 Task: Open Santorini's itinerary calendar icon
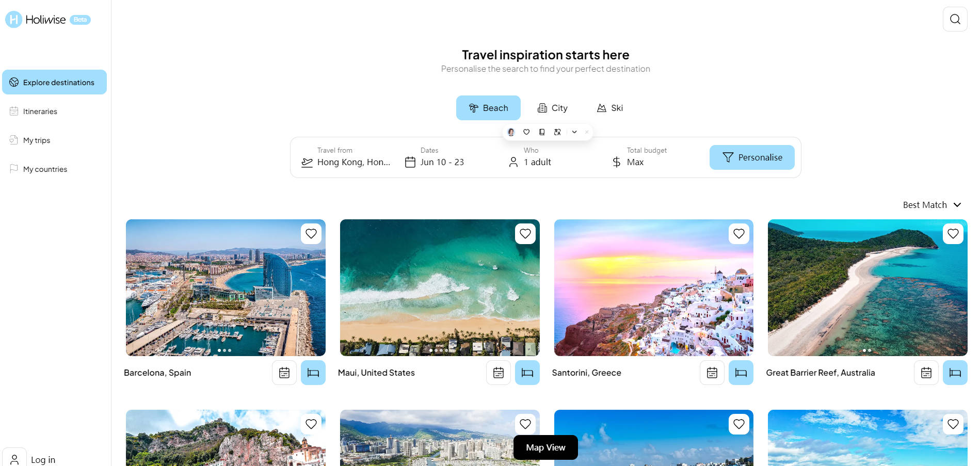click(x=712, y=373)
